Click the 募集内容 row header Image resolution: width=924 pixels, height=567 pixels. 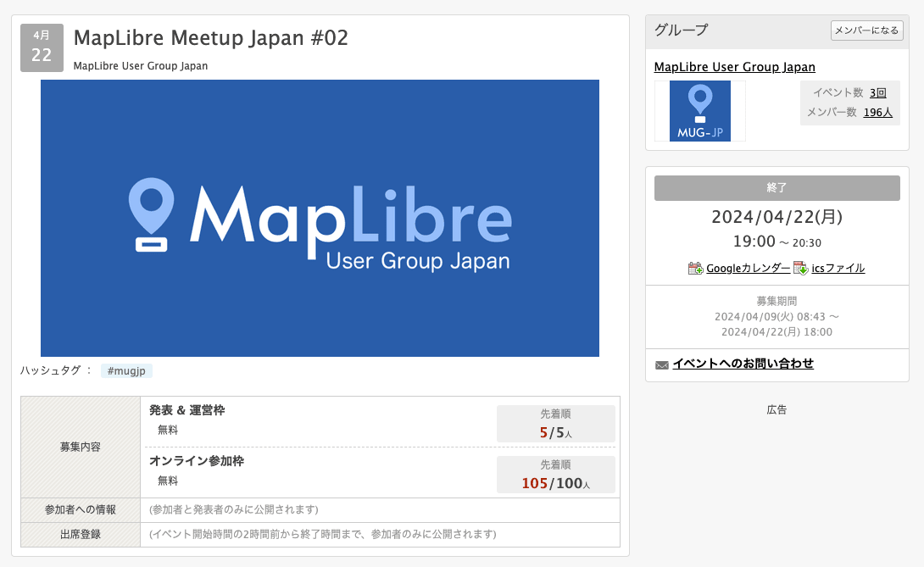pyautogui.click(x=81, y=447)
